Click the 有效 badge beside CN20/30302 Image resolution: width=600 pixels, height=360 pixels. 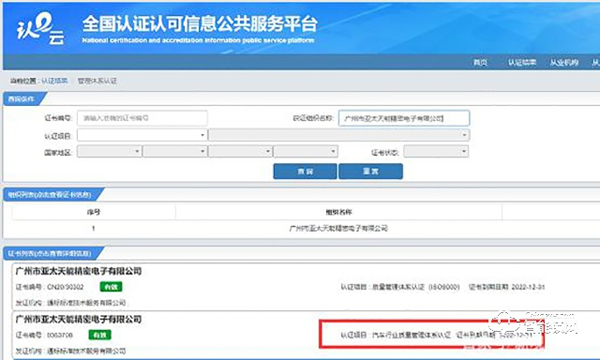pyautogui.click(x=111, y=287)
